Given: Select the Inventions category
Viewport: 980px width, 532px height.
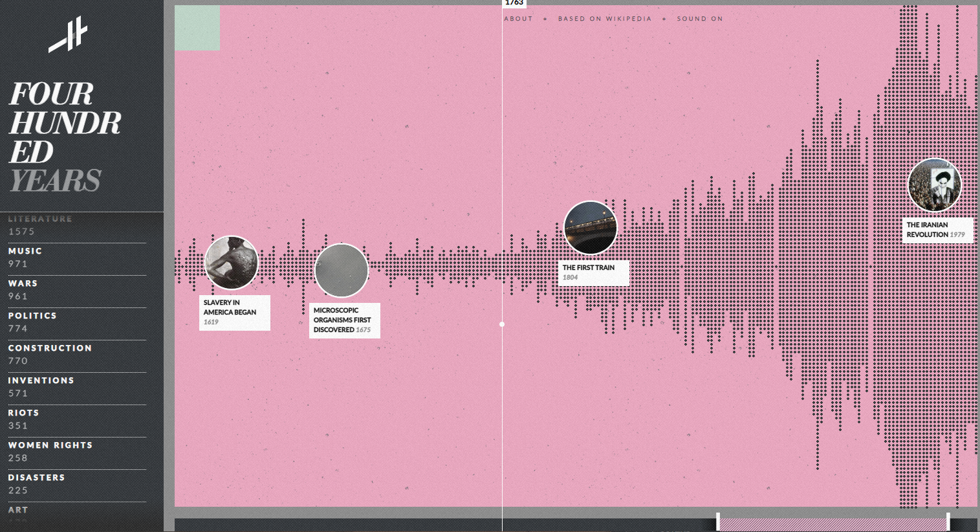Looking at the screenshot, I should pos(77,386).
